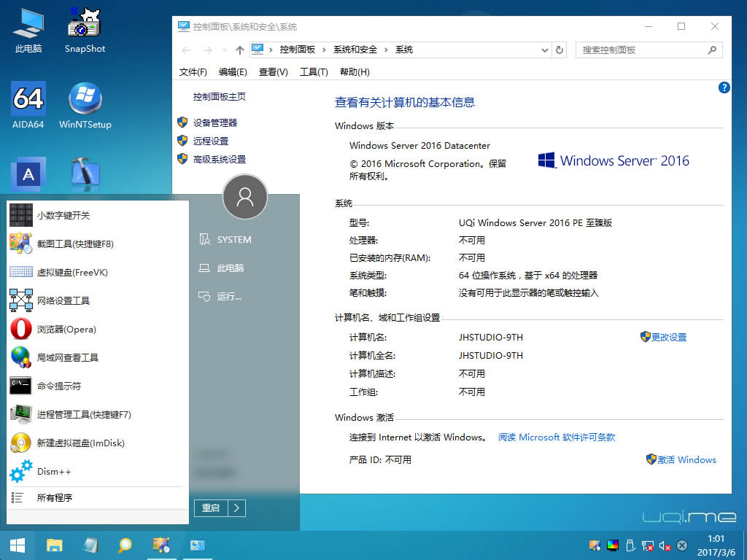Image resolution: width=747 pixels, height=560 pixels.
Task: Open 阅读 Microsoft 软件许可条款 link
Action: point(557,437)
